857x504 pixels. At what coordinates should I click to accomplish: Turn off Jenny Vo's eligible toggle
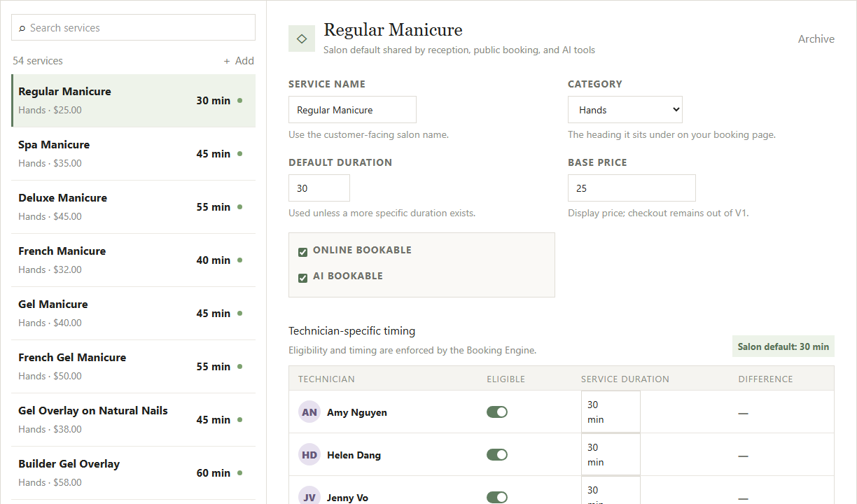[497, 498]
